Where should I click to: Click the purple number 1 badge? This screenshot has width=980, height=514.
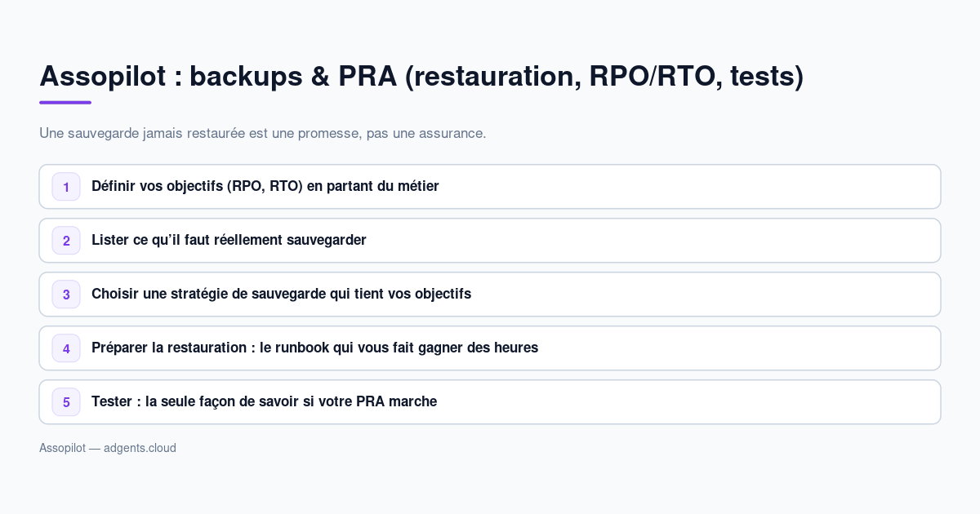pyautogui.click(x=66, y=187)
